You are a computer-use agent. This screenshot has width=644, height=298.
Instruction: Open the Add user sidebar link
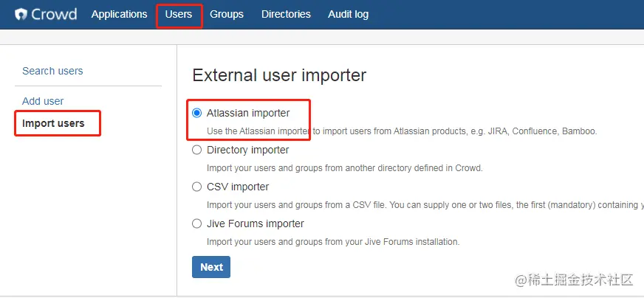(43, 101)
